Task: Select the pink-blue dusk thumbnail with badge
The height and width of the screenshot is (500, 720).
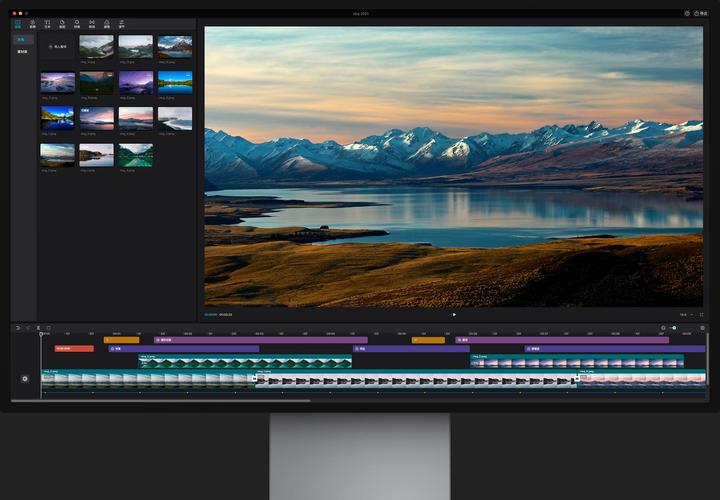Action: [96, 118]
